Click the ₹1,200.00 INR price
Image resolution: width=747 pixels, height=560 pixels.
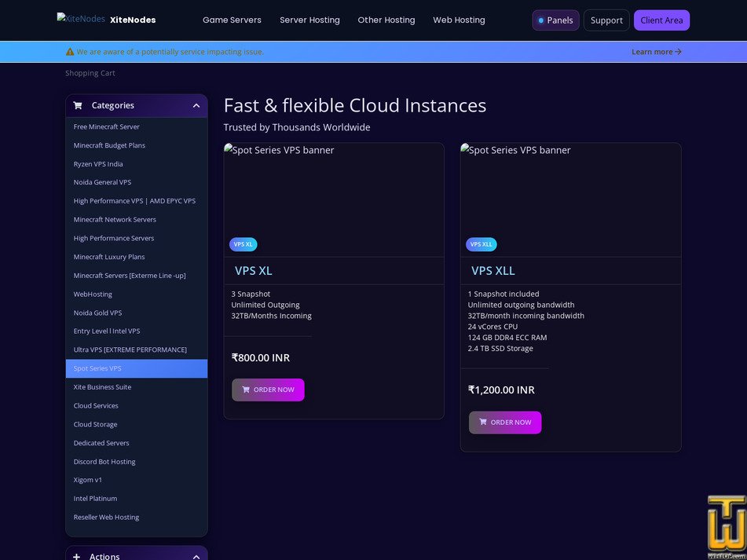tap(501, 390)
